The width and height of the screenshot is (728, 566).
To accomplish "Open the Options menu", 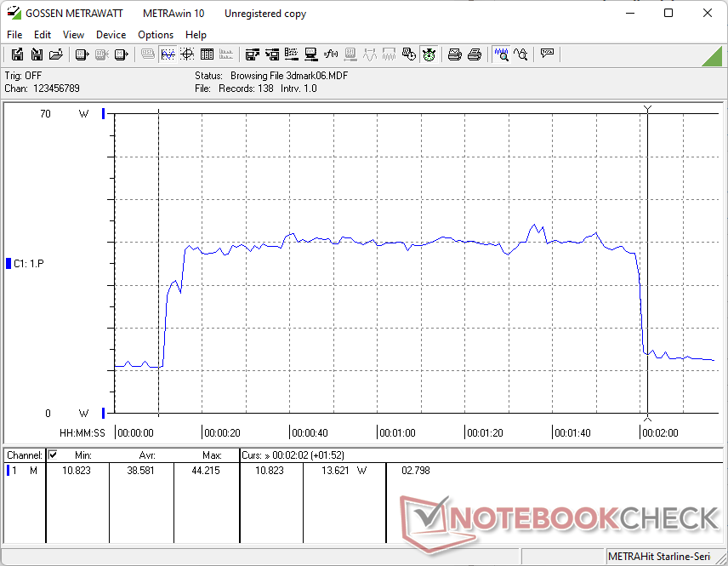I will pos(156,35).
